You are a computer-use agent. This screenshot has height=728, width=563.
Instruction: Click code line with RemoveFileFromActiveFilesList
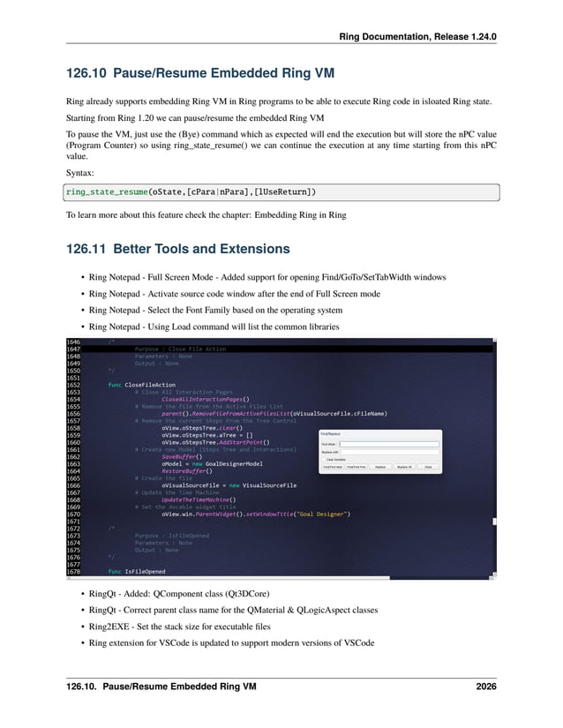tap(274, 414)
